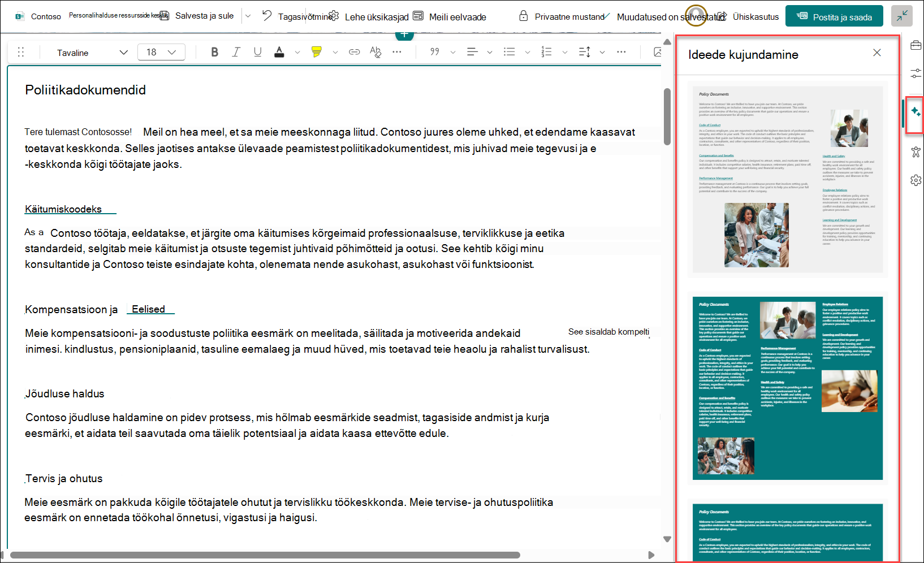Screen dimensions: 924x563
Task: Click the vertical page scrollbar thumb
Action: coord(667,116)
